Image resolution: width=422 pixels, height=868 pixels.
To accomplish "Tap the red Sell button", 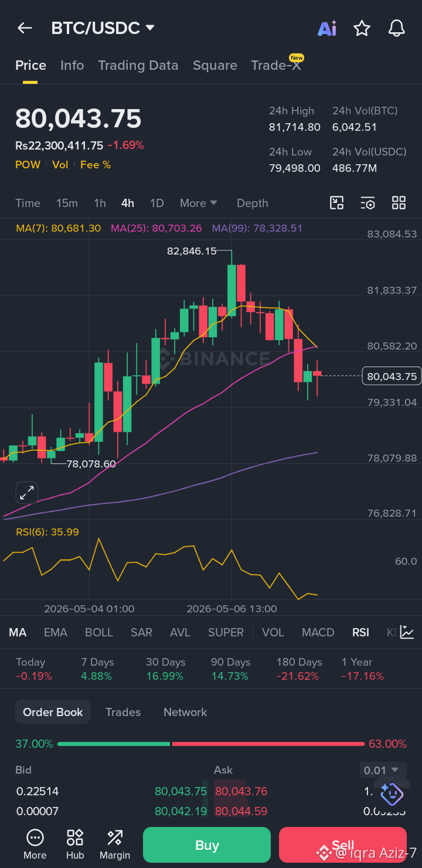I will (343, 845).
